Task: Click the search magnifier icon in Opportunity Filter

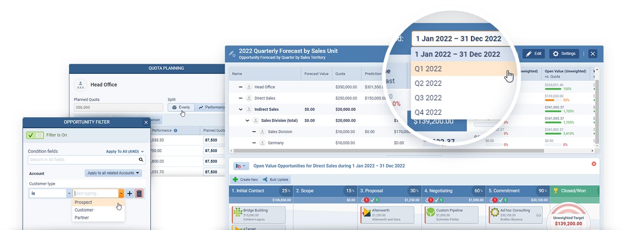Action: 141,160
